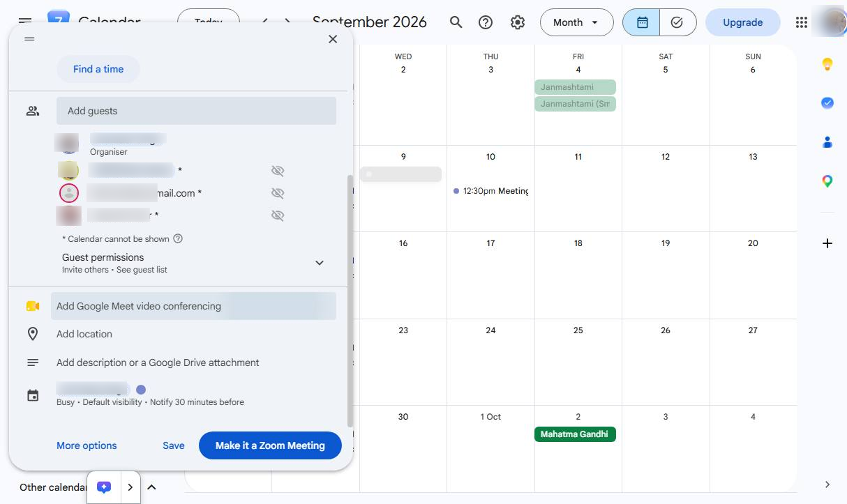Open the settings gear menu
Image resolution: width=847 pixels, height=504 pixels.
click(x=517, y=22)
